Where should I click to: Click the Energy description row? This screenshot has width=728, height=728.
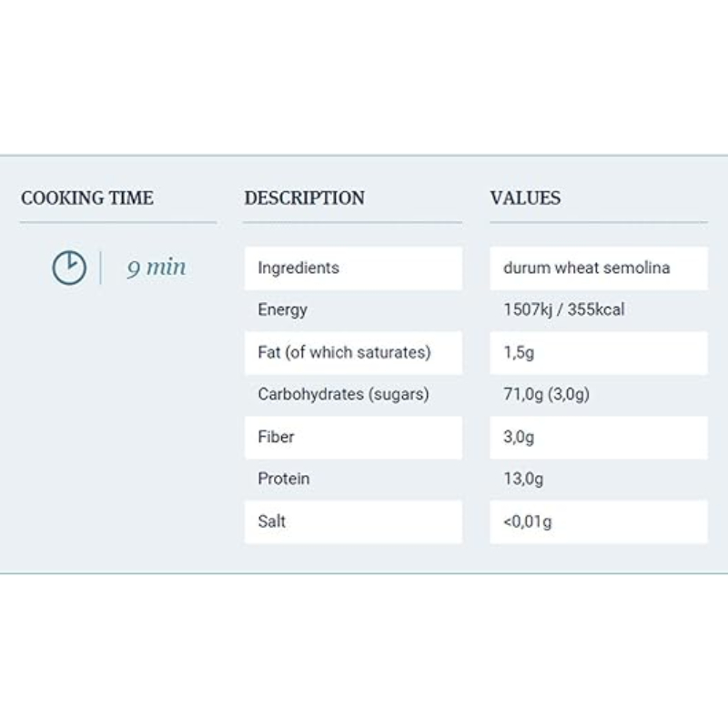tap(352, 310)
